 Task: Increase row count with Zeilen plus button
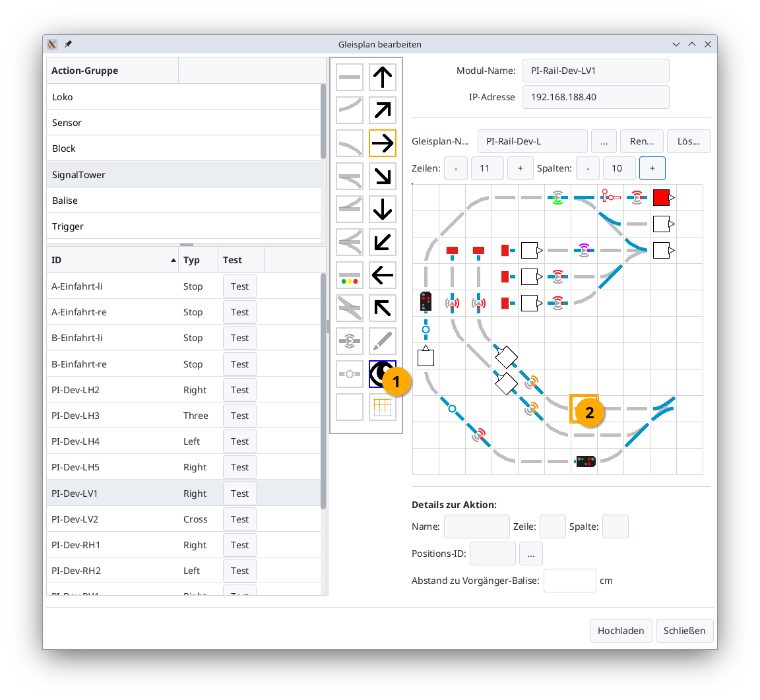point(520,168)
